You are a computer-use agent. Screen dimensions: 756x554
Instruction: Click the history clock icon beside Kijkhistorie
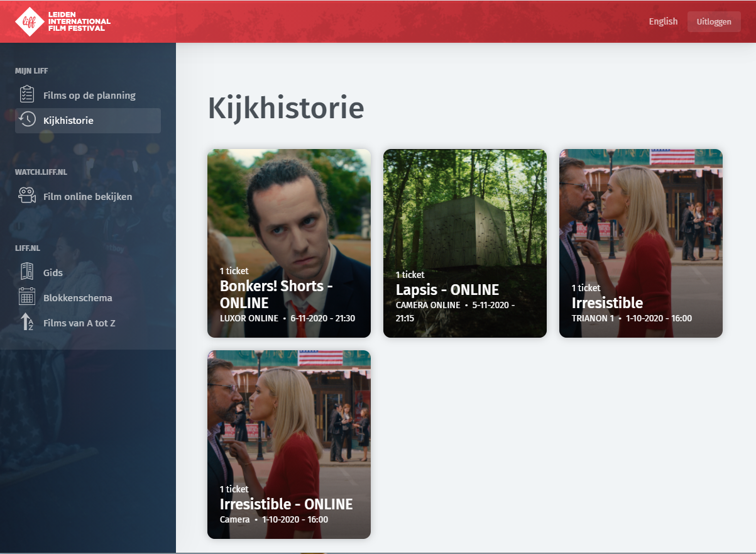[26, 120]
